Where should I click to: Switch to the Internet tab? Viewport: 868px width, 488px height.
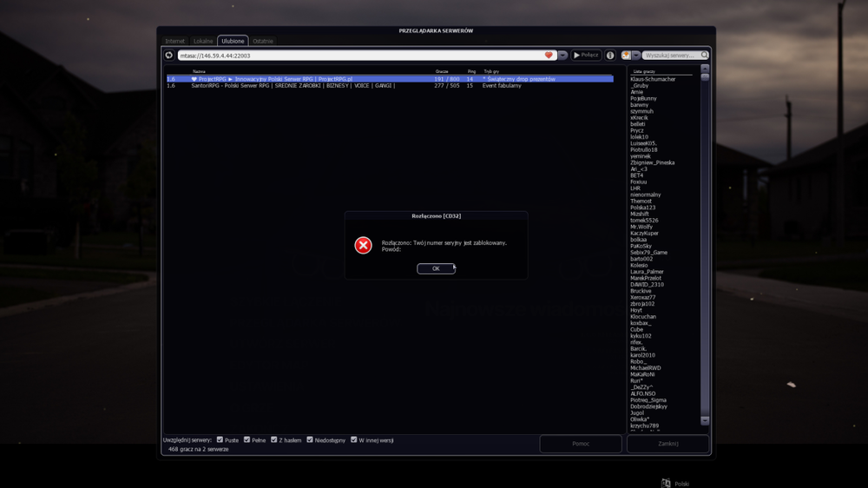point(175,41)
